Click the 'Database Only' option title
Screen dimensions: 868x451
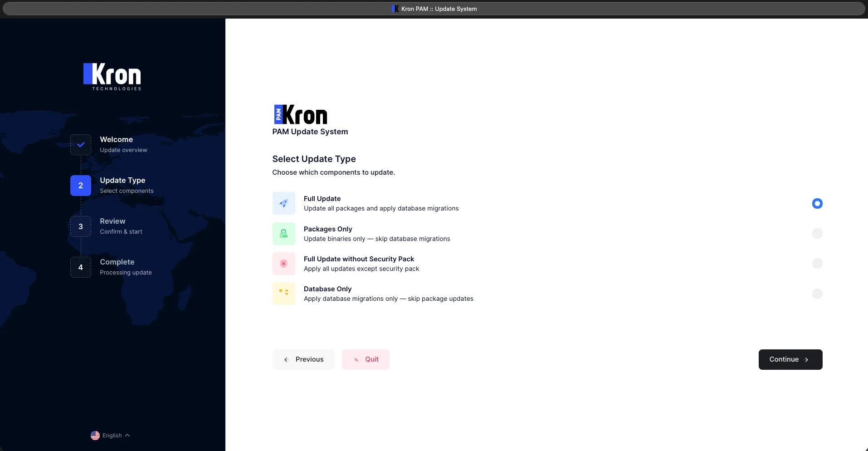coord(327,289)
